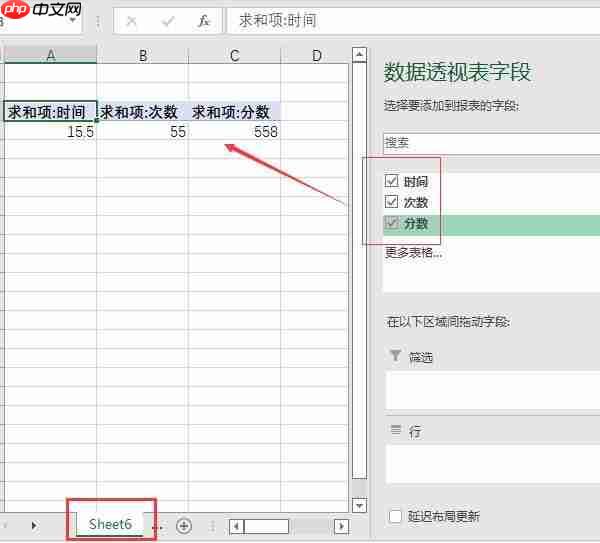Click the sheet tab scroll right arrow
600x543 pixels.
(34, 526)
